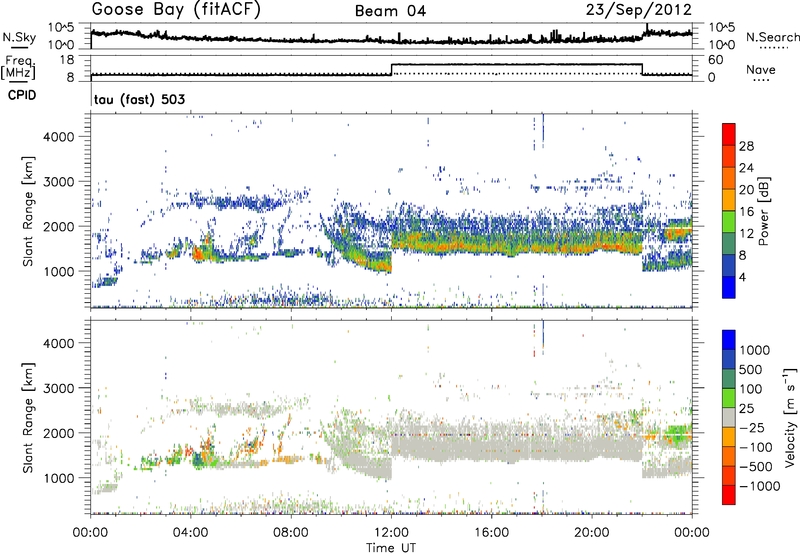
Task: Click the '4000' tick of power panel
Action: coord(58,137)
